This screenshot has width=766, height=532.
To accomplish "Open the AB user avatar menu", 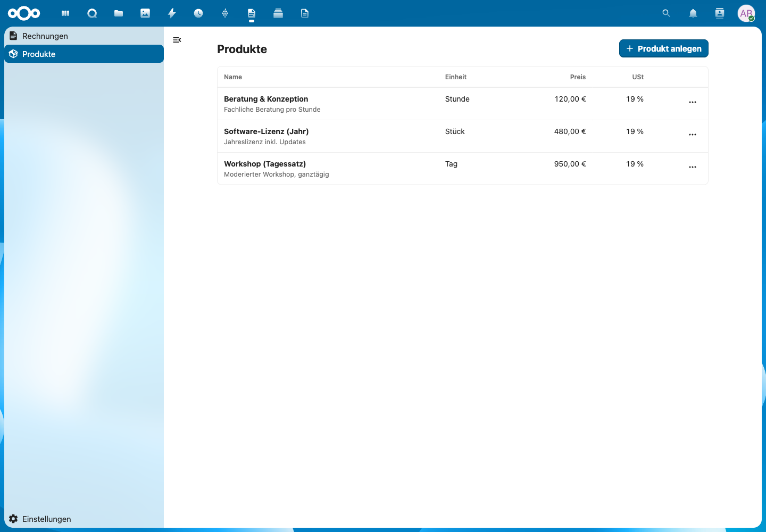I will [x=746, y=13].
